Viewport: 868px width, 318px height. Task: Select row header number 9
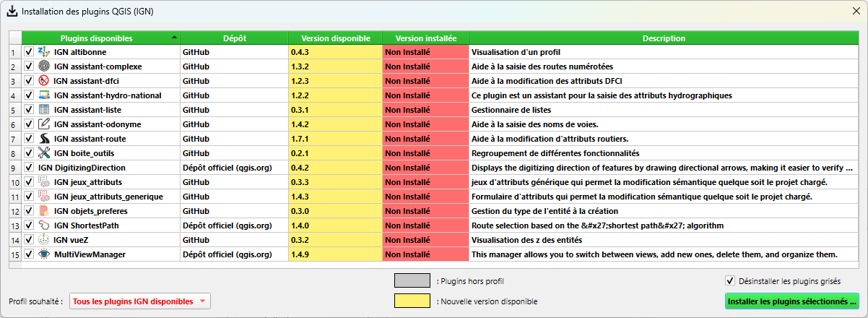14,168
